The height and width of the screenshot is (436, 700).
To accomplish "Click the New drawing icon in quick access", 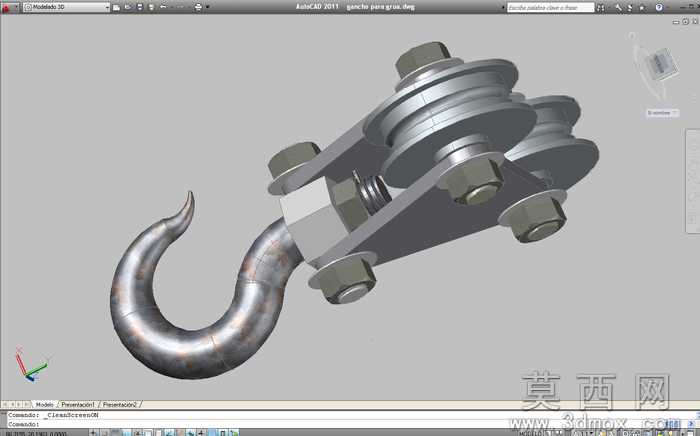I will (x=116, y=8).
